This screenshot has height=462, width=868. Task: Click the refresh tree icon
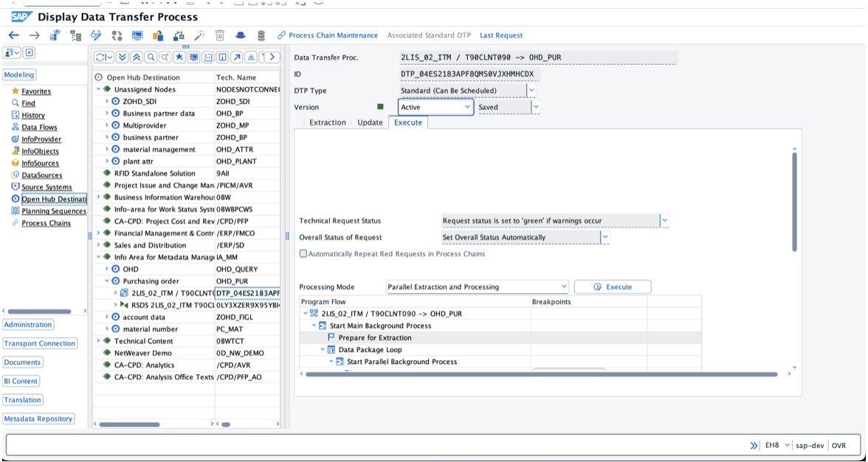pos(103,57)
